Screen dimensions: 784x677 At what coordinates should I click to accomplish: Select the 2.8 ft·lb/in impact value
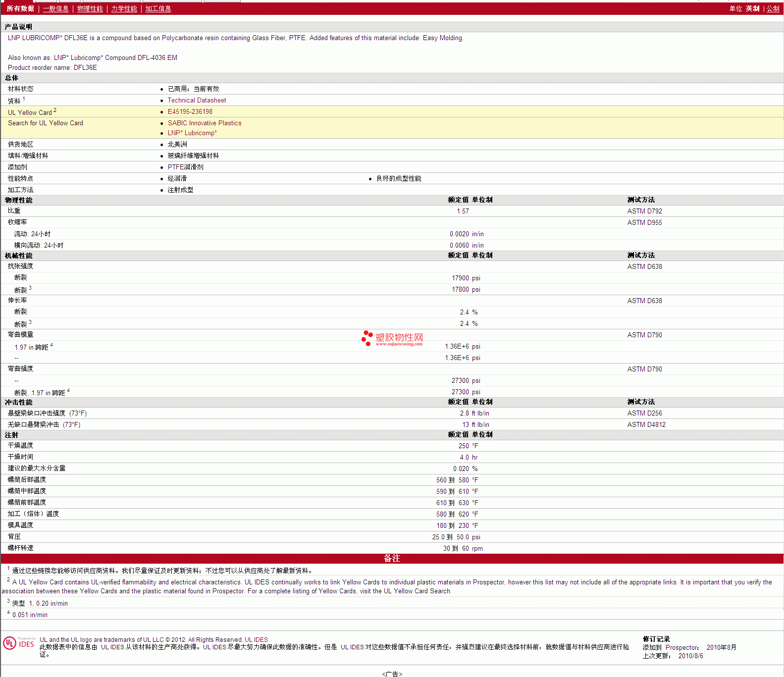click(x=474, y=414)
